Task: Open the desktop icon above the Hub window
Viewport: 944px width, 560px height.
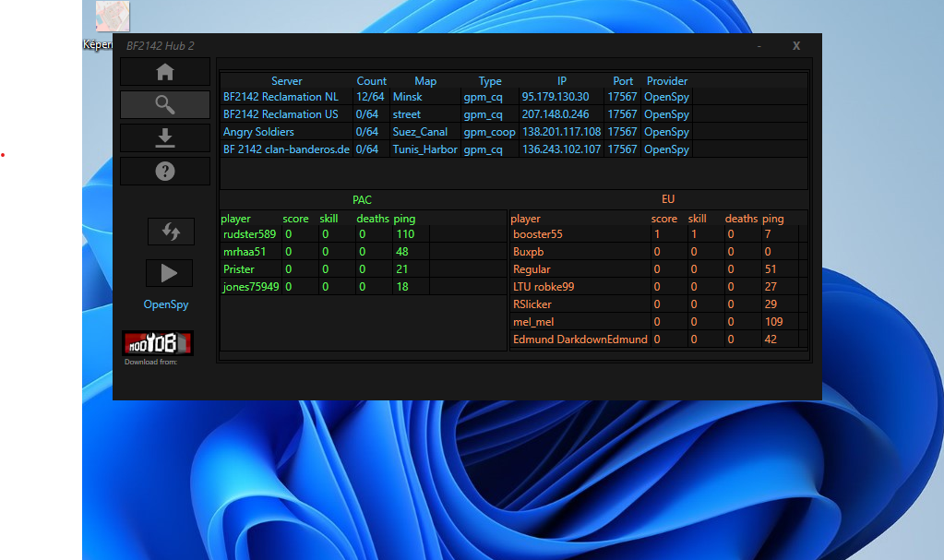Action: (x=112, y=17)
